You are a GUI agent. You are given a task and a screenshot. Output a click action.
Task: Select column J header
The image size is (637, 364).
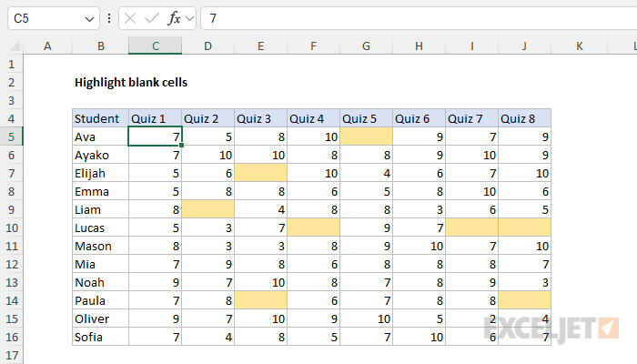point(525,45)
